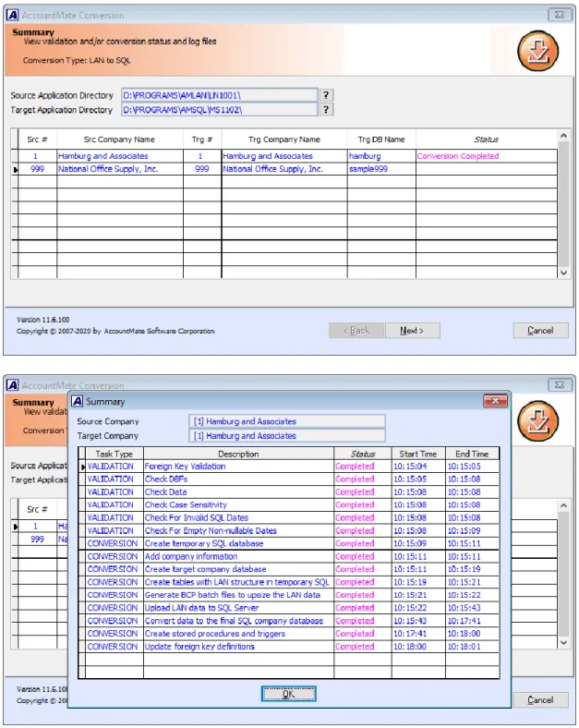Click Cancel in the lower conversion window

pyautogui.click(x=540, y=699)
